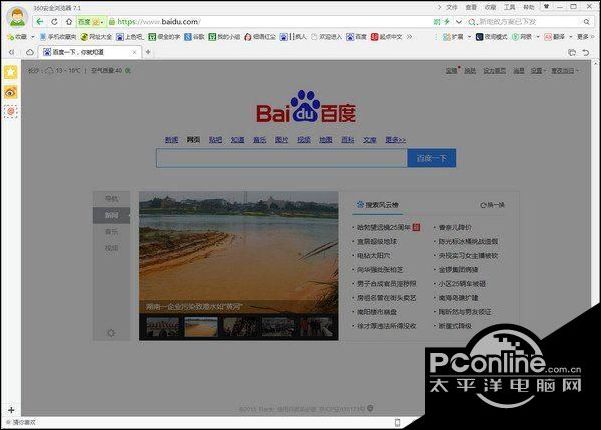Select the first news thumbnail in strip
This screenshot has height=430, width=601.
163,327
